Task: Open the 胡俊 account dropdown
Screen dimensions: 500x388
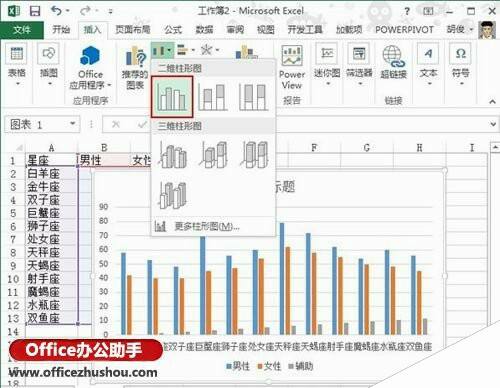Action: (460, 30)
